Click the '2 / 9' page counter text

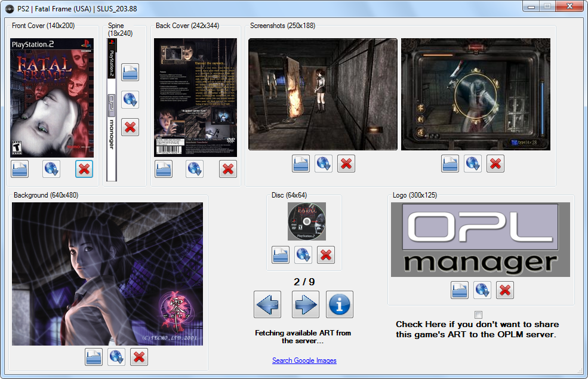click(x=304, y=282)
